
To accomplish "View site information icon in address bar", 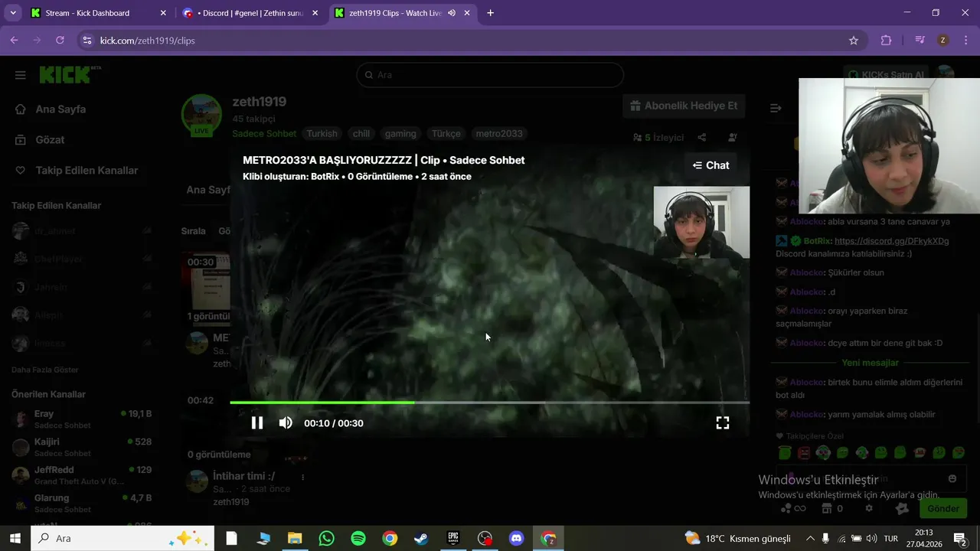I will [x=87, y=41].
